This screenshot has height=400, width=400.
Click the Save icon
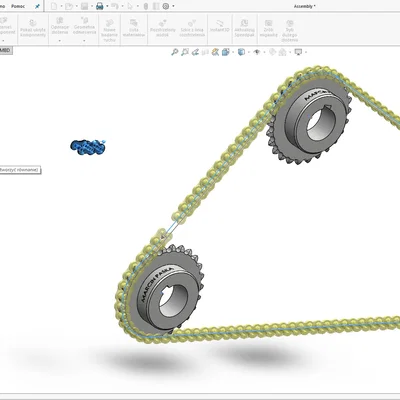click(84, 6)
